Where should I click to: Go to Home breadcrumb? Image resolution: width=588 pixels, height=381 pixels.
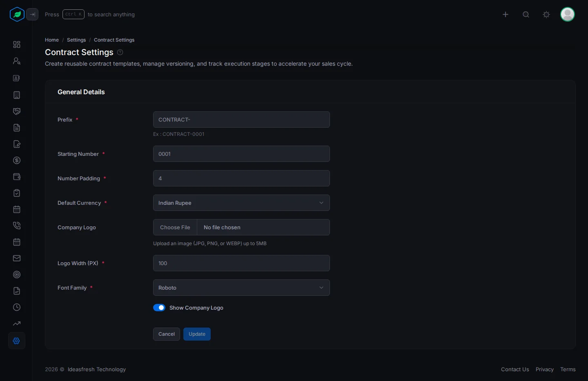coord(52,40)
